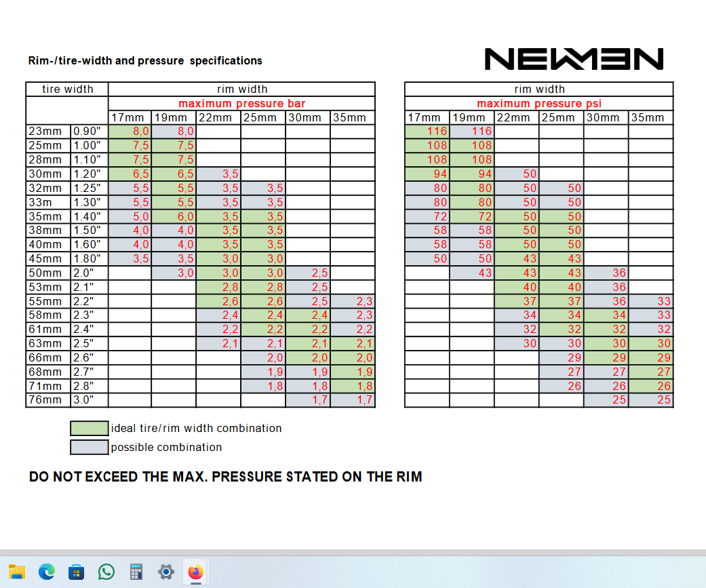Click the NEWMEN logo
The image size is (706, 588).
[573, 59]
